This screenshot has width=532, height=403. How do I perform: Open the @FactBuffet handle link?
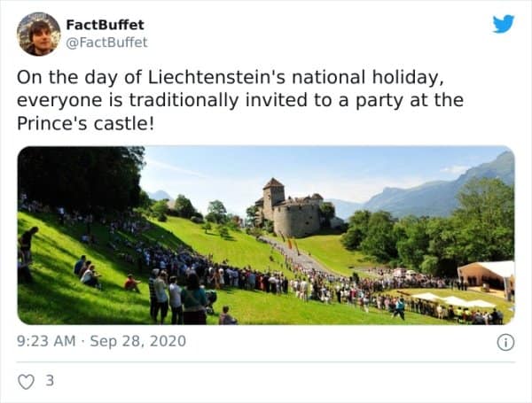tap(107, 42)
